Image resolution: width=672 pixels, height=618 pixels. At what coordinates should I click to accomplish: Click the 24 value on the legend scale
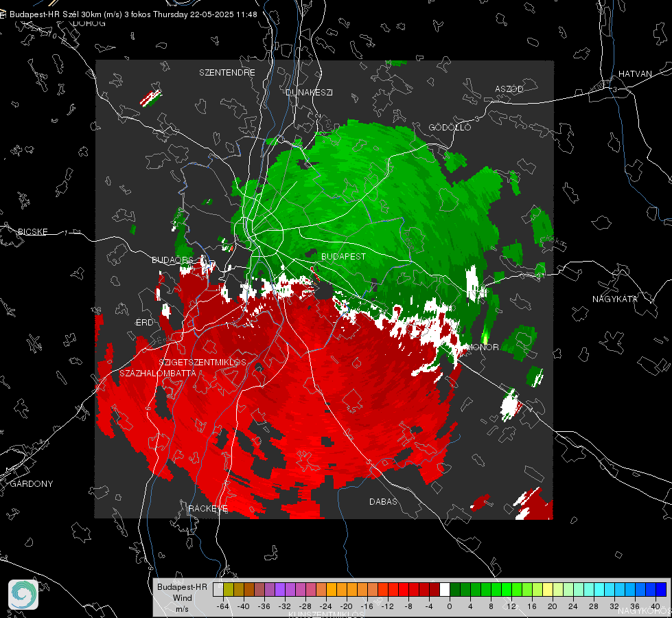click(573, 606)
